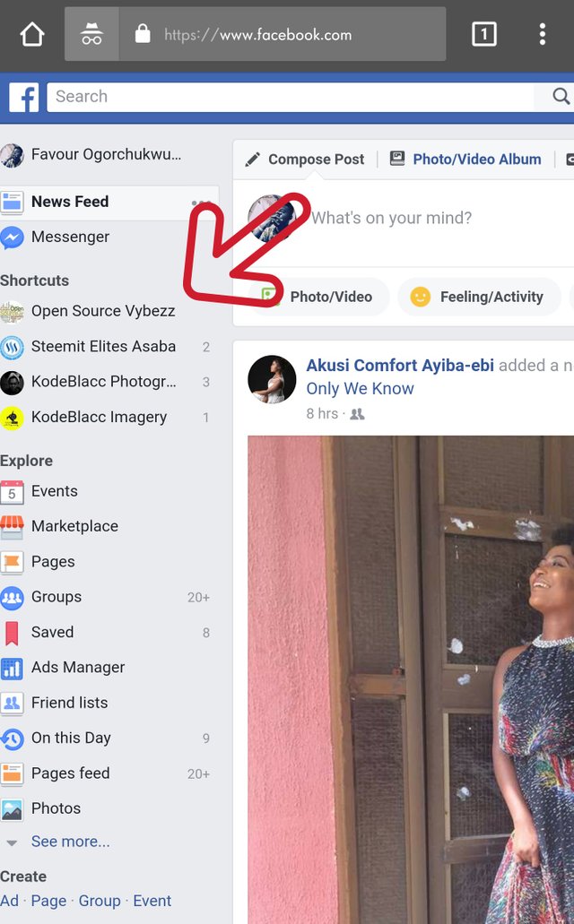574x924 pixels.
Task: Open the Events calendar icon
Action: click(x=12, y=492)
